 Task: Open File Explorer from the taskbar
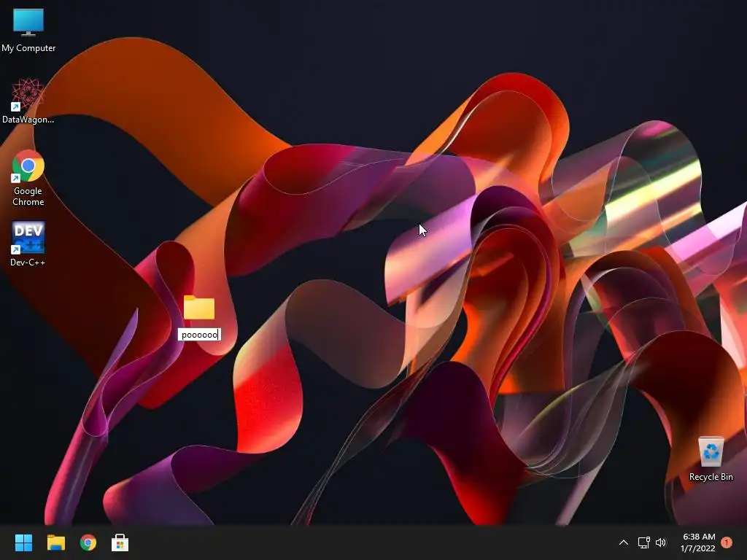55,542
